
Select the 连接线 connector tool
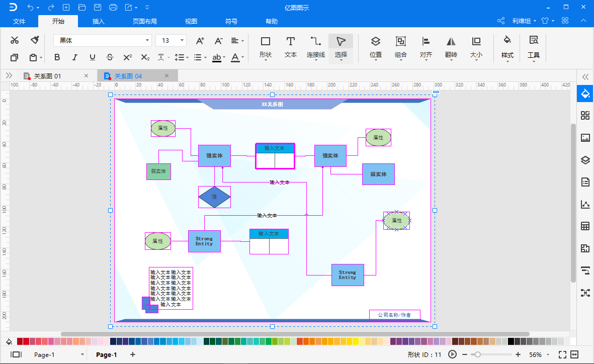315,48
